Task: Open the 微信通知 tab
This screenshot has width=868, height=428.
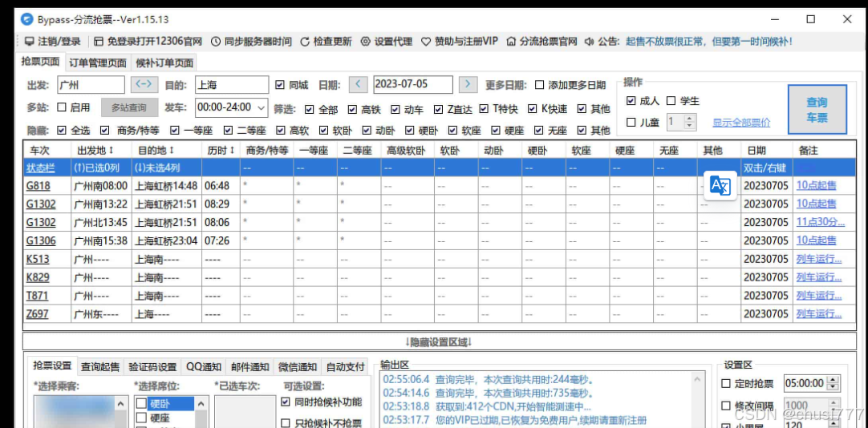Action: 297,366
